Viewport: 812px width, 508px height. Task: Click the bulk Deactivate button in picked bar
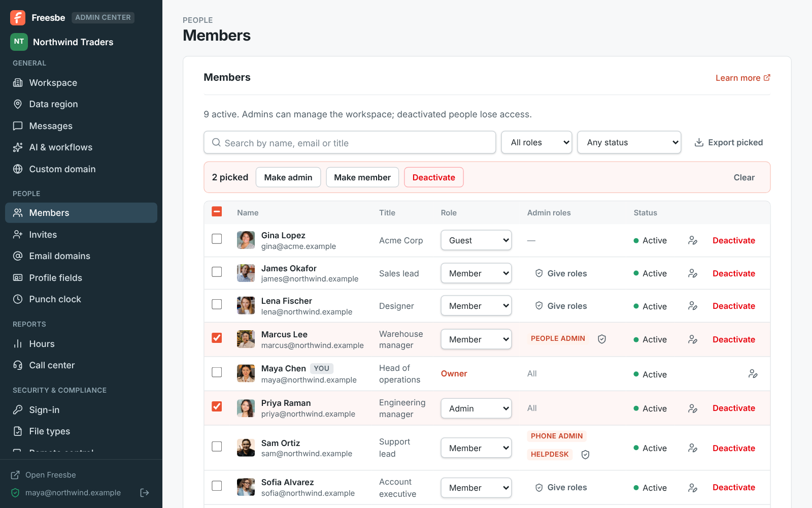[434, 177]
